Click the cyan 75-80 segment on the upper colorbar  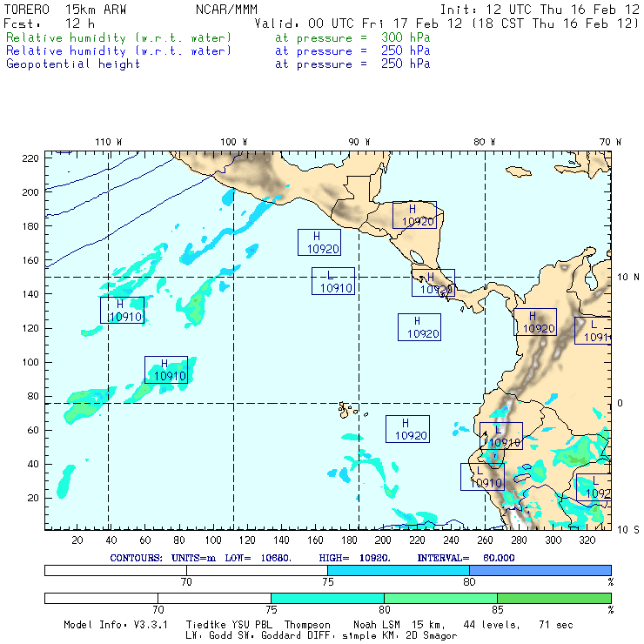tap(398, 569)
